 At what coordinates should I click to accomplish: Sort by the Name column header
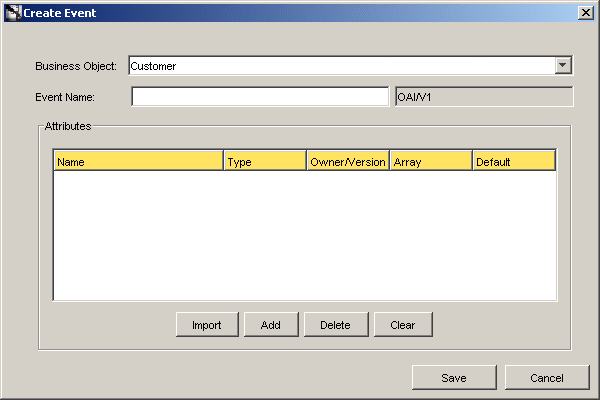click(138, 160)
